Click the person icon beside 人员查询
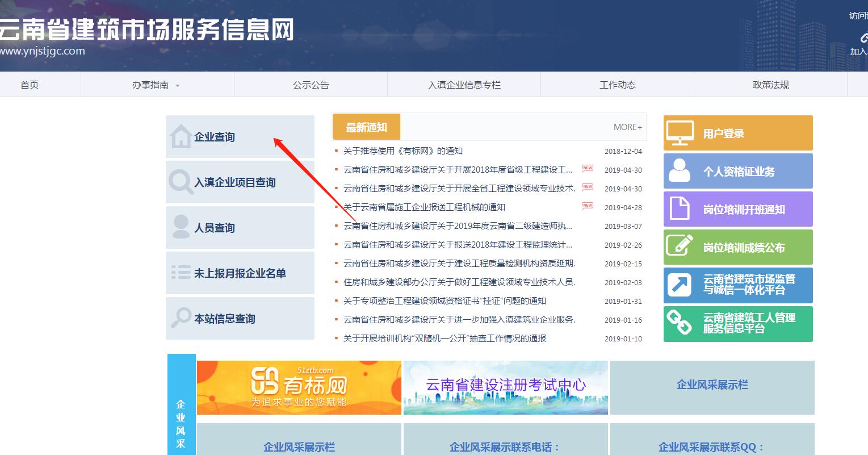The width and height of the screenshot is (868, 455). [x=181, y=227]
